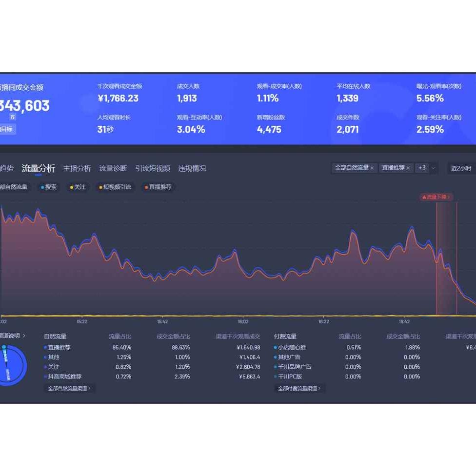Switch to the 主播分析 tab

tap(77, 168)
